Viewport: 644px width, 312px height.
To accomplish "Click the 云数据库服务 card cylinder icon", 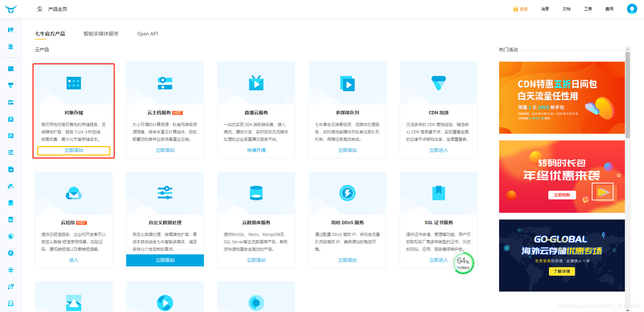I will tap(256, 193).
